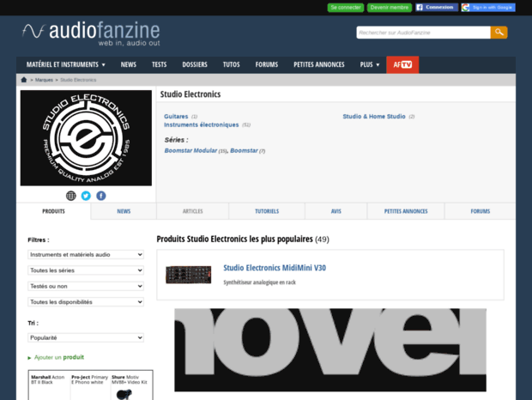This screenshot has height=400, width=532.
Task: Switch to the Articles tab
Action: 193,211
